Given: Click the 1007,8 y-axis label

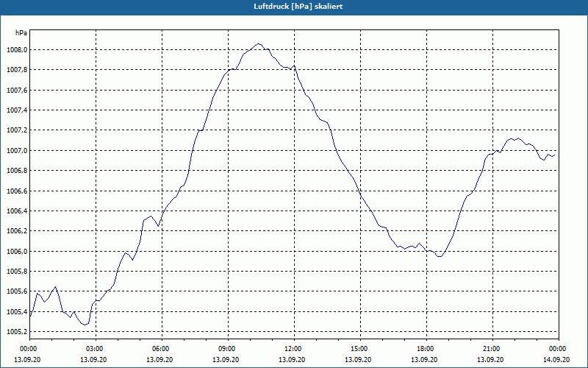Looking at the screenshot, I should (16, 70).
